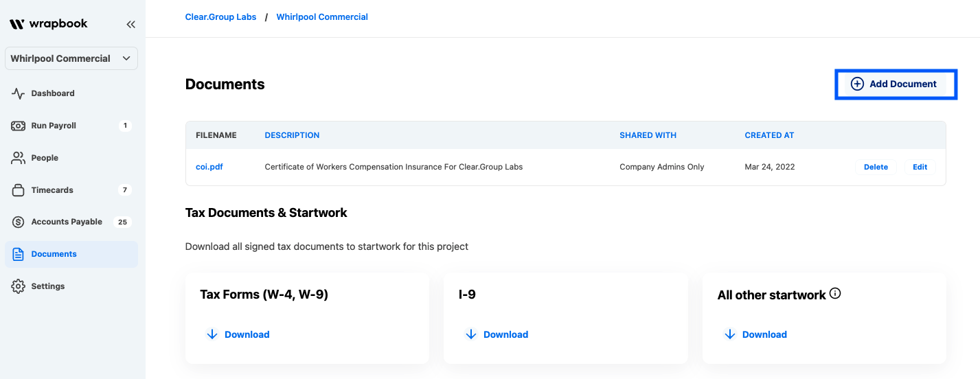Download the Tax Forms (W-4, W-9)
Viewport: 980px width, 379px height.
tap(238, 334)
